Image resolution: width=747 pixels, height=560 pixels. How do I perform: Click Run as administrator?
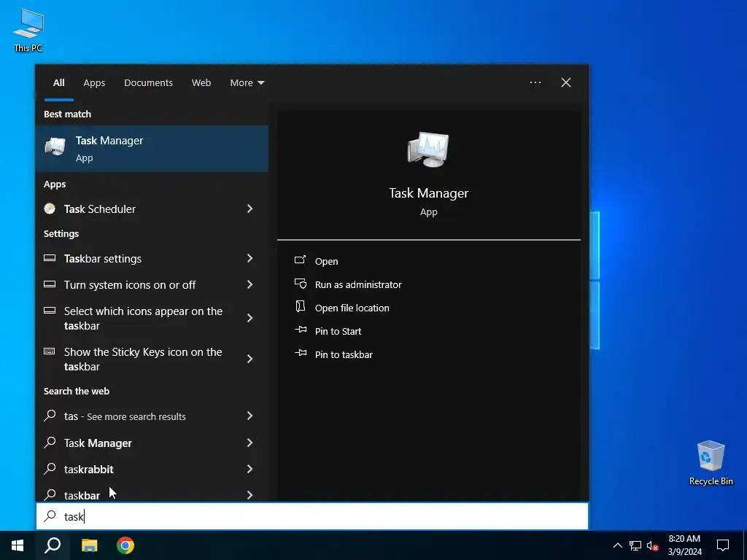[x=358, y=285]
